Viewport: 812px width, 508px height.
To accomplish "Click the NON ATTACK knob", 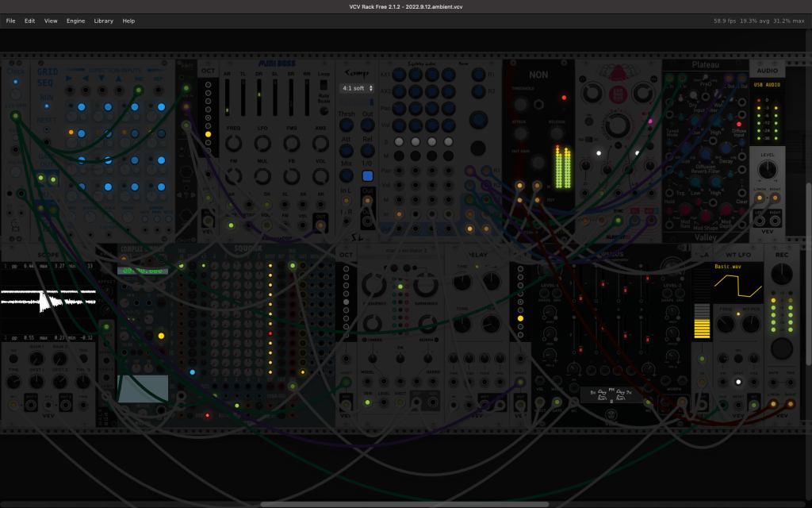I will (520, 133).
